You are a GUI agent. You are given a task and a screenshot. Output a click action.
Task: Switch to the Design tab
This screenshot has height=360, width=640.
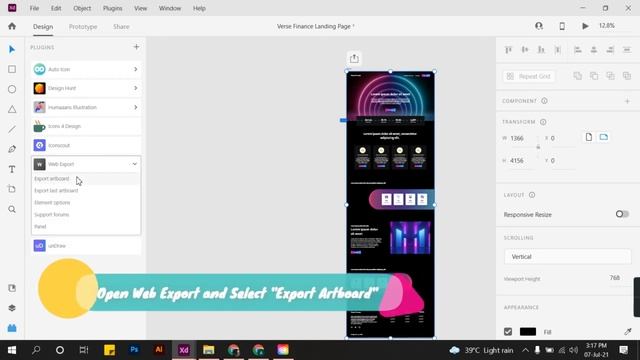pyautogui.click(x=43, y=27)
